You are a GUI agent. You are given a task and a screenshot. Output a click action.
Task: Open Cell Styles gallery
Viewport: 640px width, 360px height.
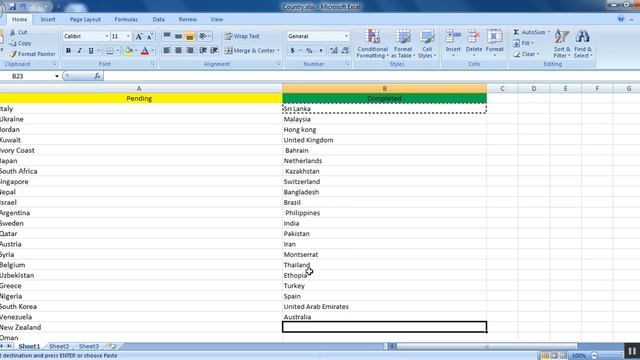click(427, 43)
